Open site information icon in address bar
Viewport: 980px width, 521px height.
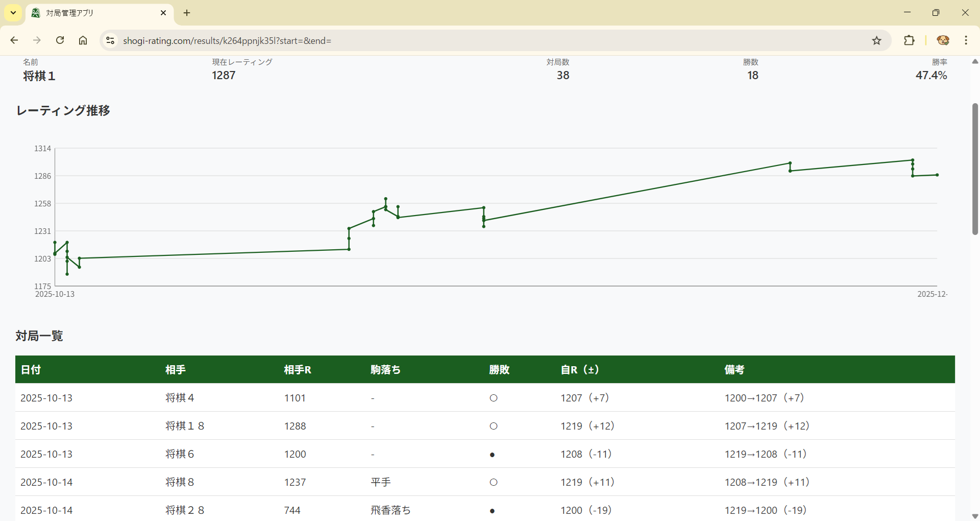point(110,40)
